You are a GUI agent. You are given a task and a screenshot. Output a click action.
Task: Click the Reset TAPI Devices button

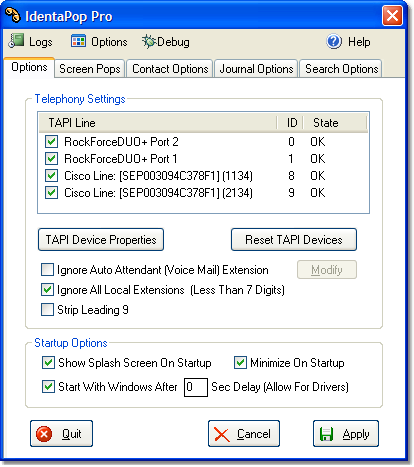pos(294,240)
